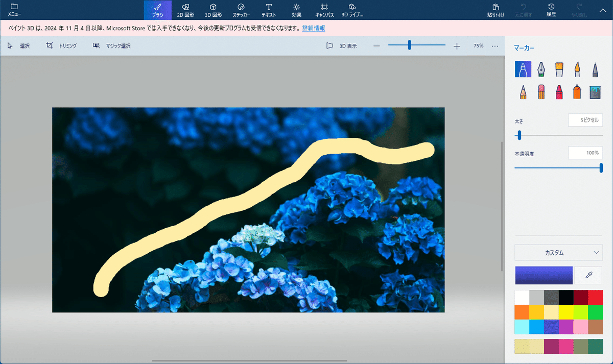Click the zoom in plus button
The image size is (613, 364).
pos(457,46)
